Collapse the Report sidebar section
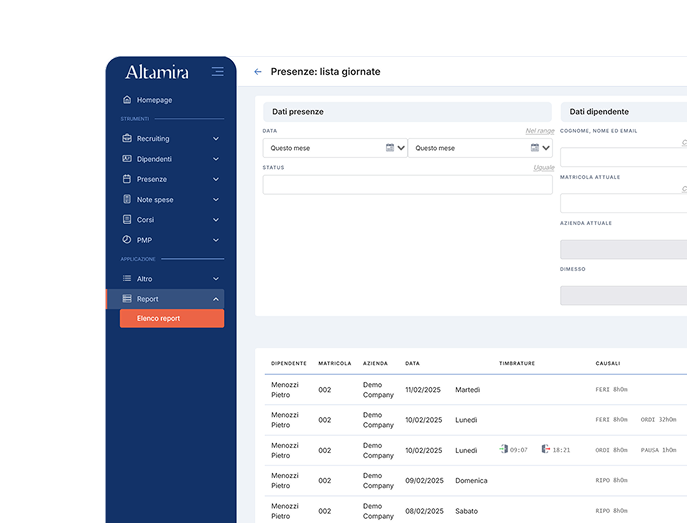Viewport: 687px width, 523px height. coord(216,299)
